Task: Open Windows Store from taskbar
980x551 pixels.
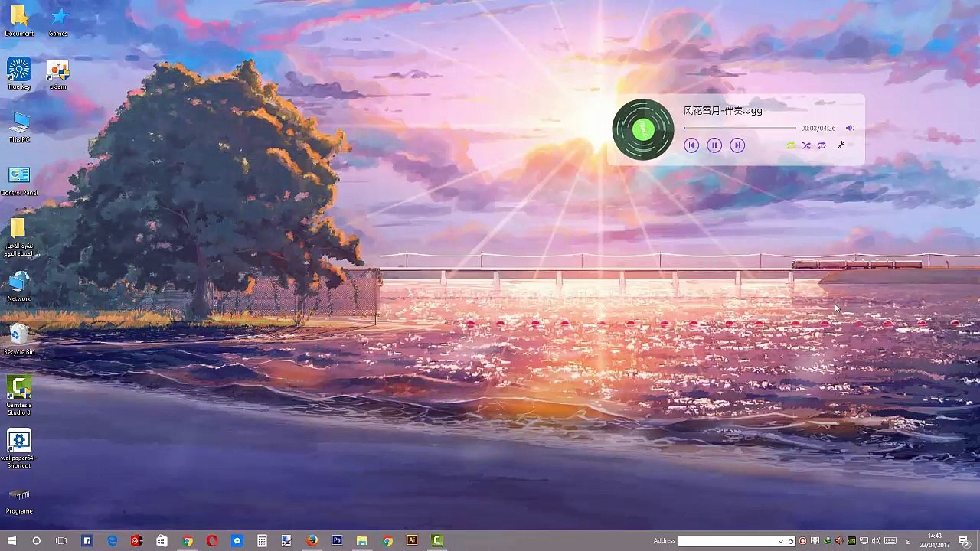Action: click(x=162, y=541)
